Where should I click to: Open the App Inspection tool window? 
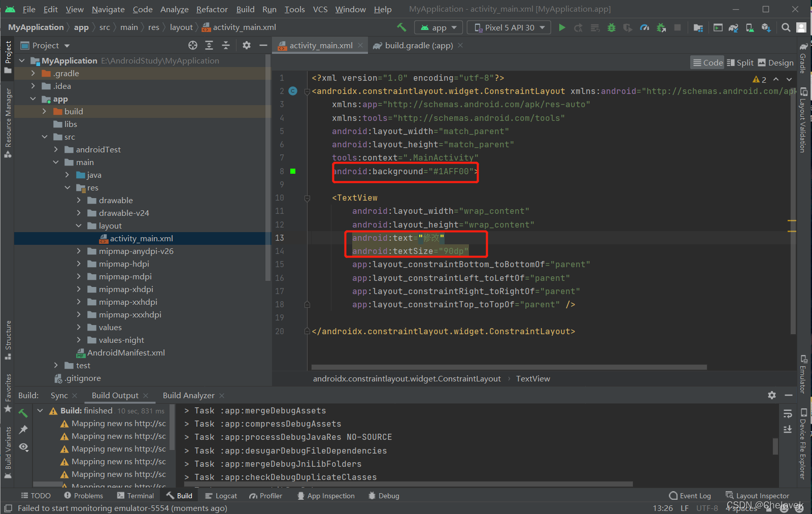pyautogui.click(x=326, y=496)
